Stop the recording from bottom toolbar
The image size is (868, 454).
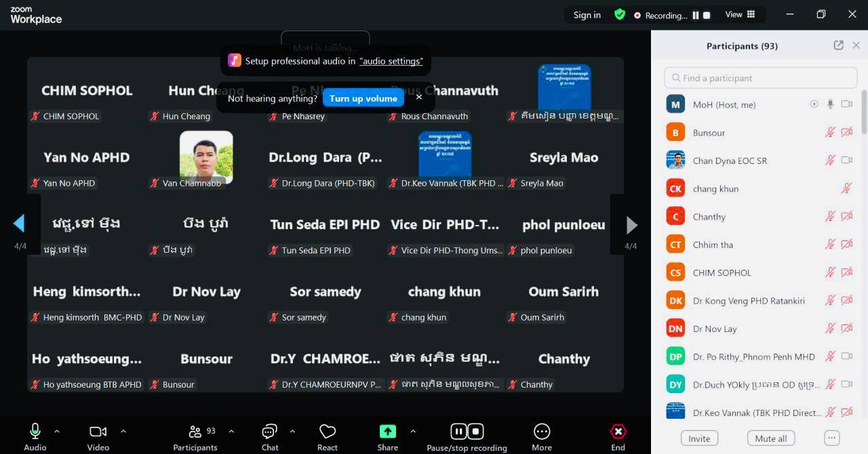point(475,432)
